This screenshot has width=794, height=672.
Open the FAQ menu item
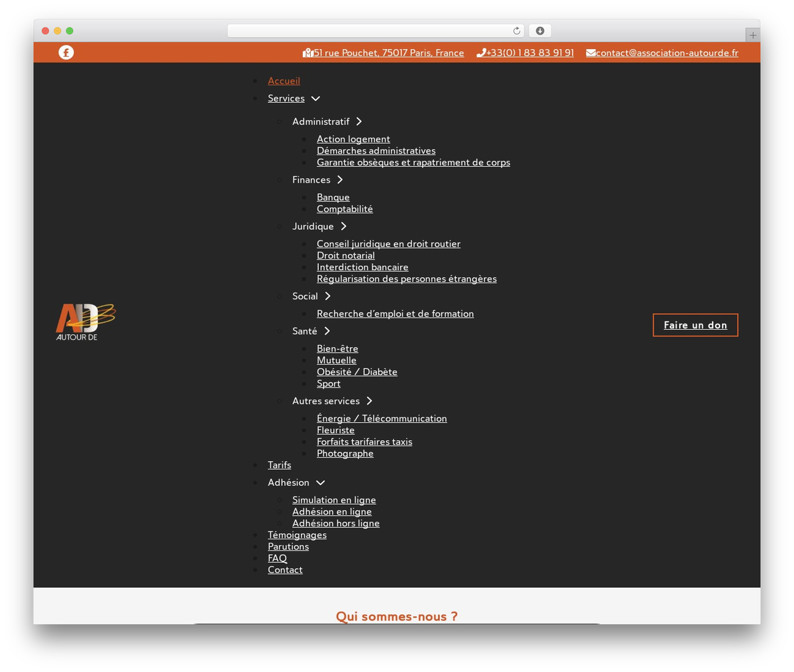[x=277, y=559]
